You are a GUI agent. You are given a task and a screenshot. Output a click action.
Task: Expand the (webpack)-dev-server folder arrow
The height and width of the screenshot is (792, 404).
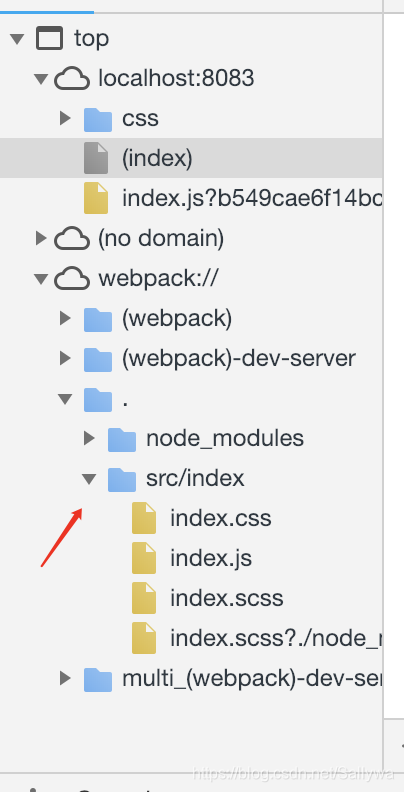pos(65,358)
